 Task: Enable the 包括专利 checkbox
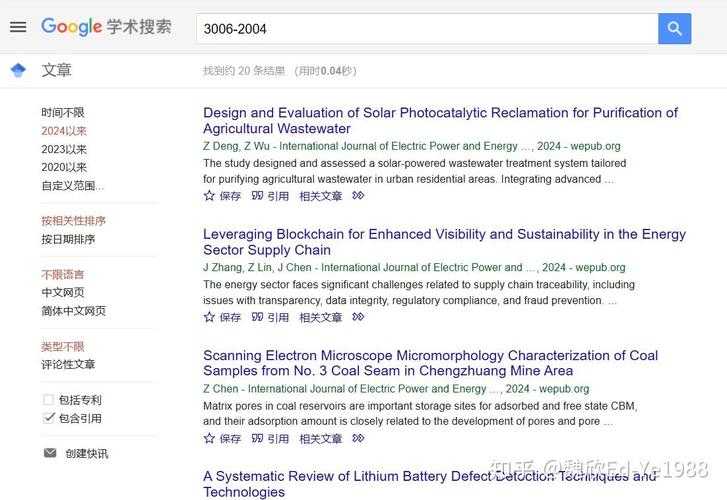click(x=48, y=400)
